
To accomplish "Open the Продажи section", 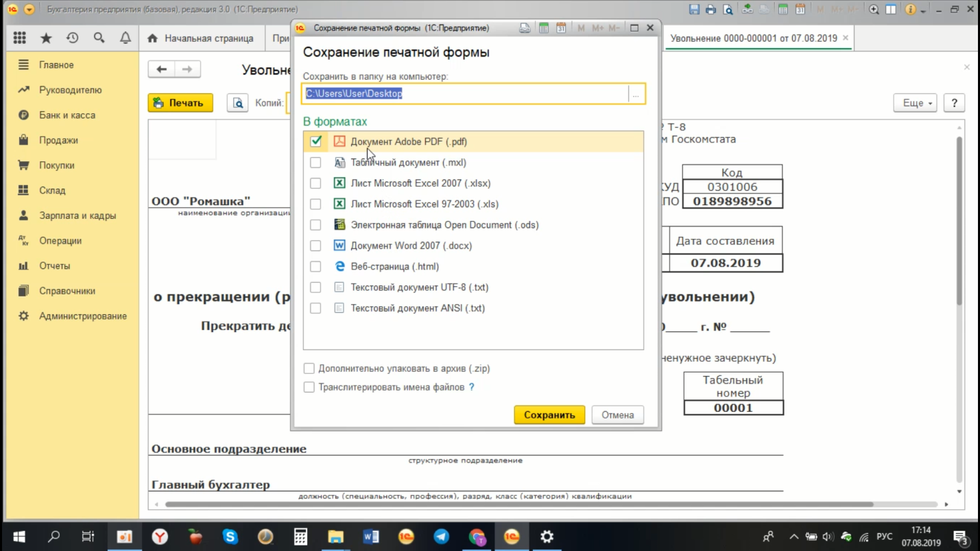I will point(58,140).
